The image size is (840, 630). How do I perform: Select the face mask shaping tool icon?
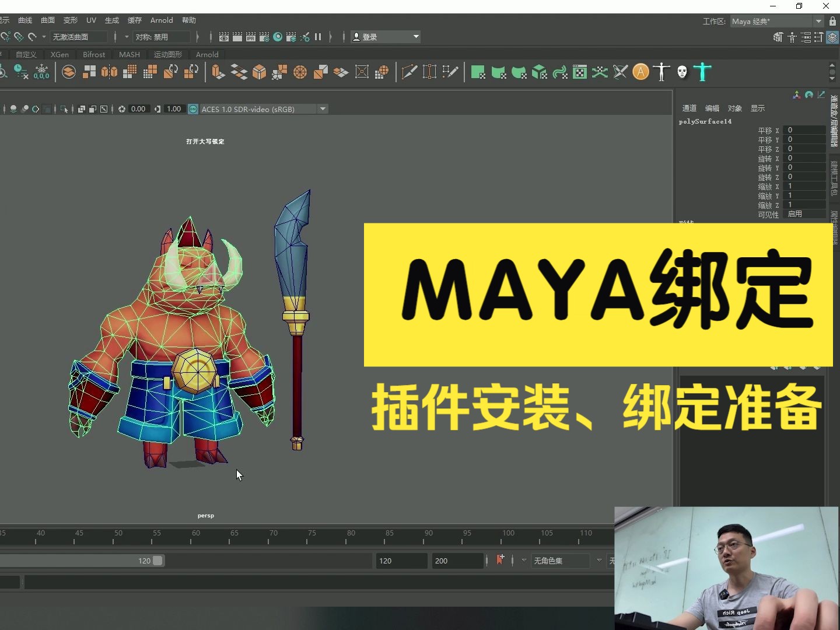(x=682, y=72)
